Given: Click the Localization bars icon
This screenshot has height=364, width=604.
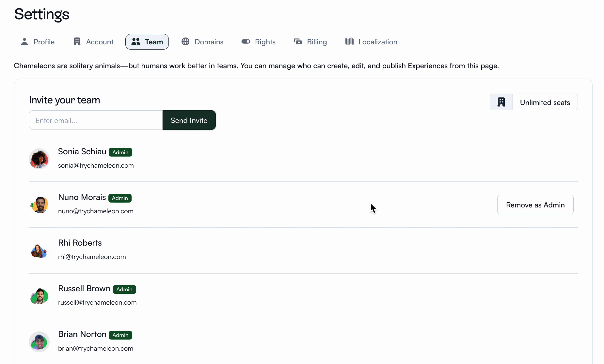Looking at the screenshot, I should point(349,42).
